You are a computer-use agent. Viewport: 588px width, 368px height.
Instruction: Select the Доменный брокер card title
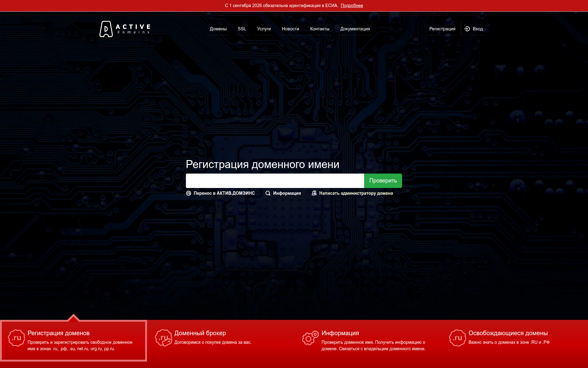pos(200,333)
